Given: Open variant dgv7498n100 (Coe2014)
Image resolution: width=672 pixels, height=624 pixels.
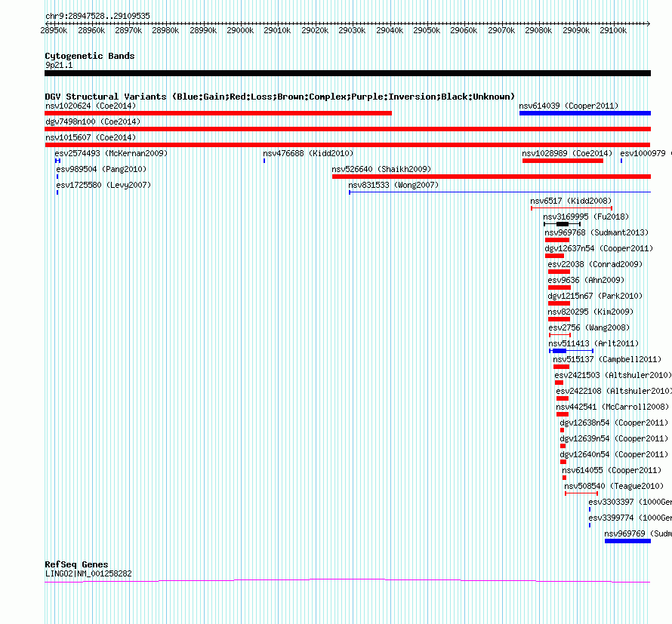Looking at the screenshot, I should pos(93,121).
